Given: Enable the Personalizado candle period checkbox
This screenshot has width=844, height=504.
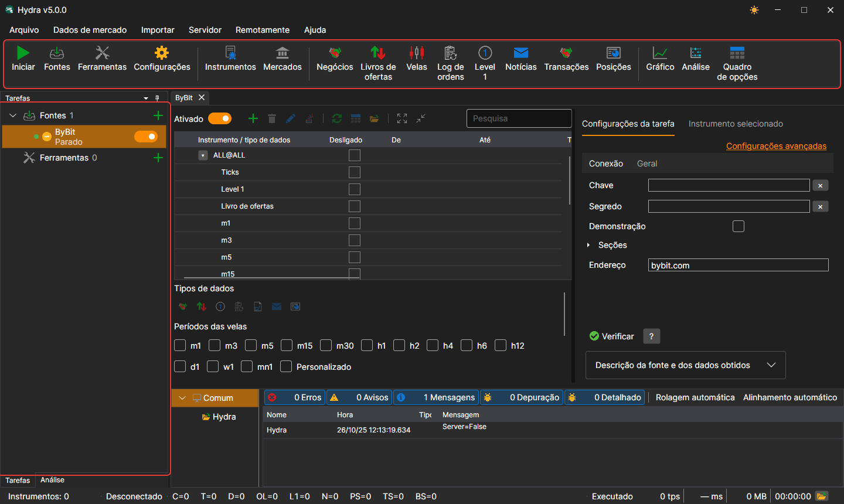Looking at the screenshot, I should point(286,366).
